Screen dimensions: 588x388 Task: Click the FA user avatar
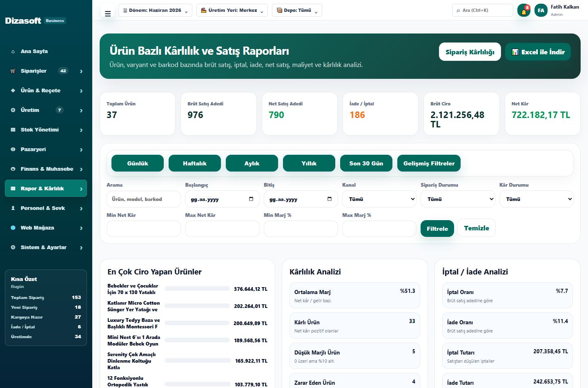coord(541,11)
